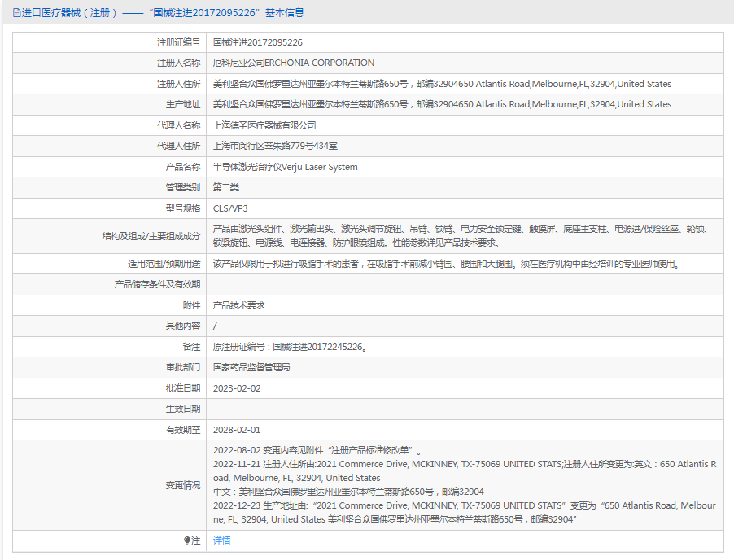The image size is (734, 560).
Task: Select the 适用范围/预期用途 usage description
Action: (x=448, y=263)
